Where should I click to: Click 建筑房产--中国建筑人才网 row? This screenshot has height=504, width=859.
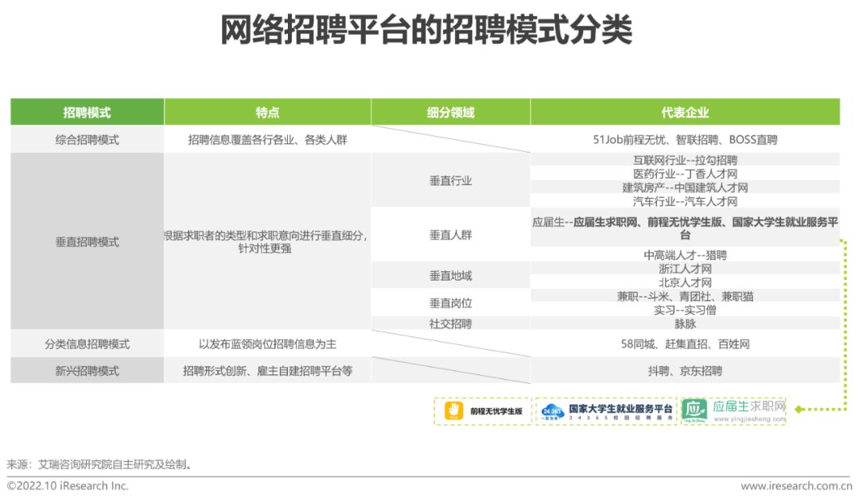[x=685, y=188]
